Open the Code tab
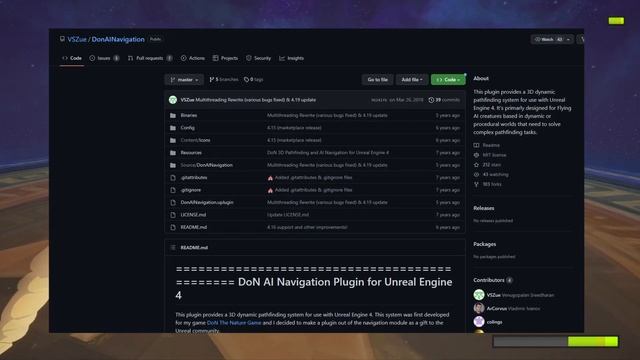This screenshot has height=360, width=640. (72, 58)
